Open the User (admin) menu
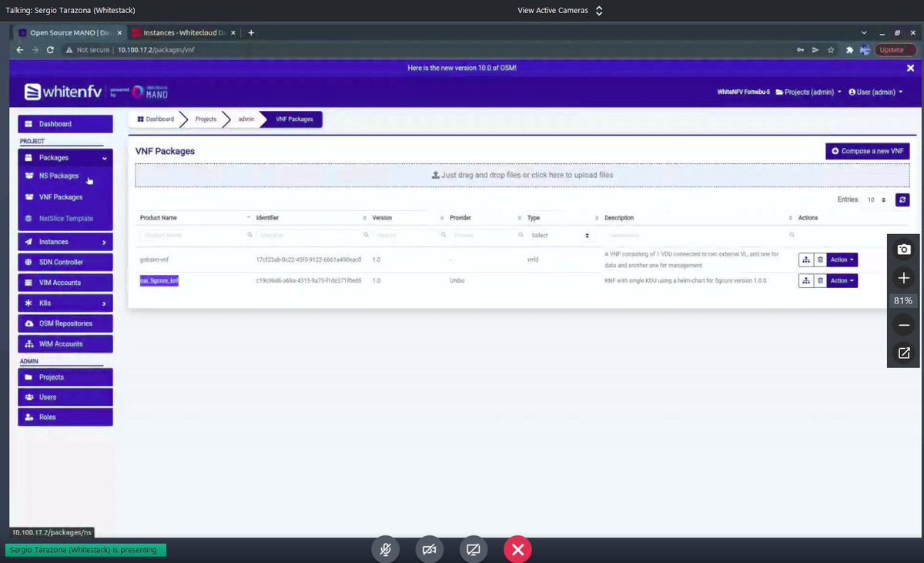Screen dimensions: 924x563 (x=875, y=91)
